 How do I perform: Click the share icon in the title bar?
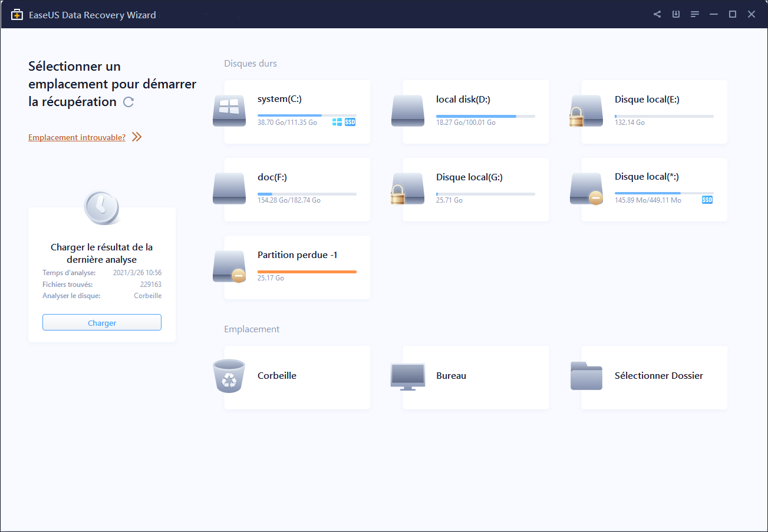pos(657,15)
